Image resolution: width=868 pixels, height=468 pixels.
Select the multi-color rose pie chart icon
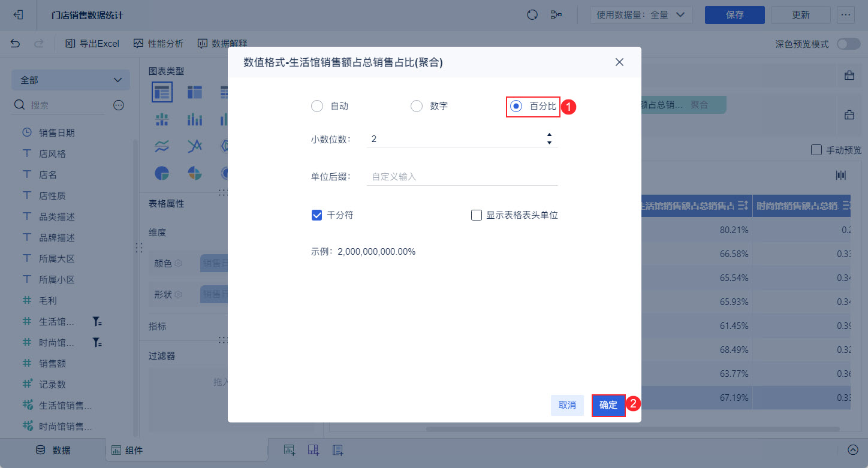pyautogui.click(x=195, y=173)
